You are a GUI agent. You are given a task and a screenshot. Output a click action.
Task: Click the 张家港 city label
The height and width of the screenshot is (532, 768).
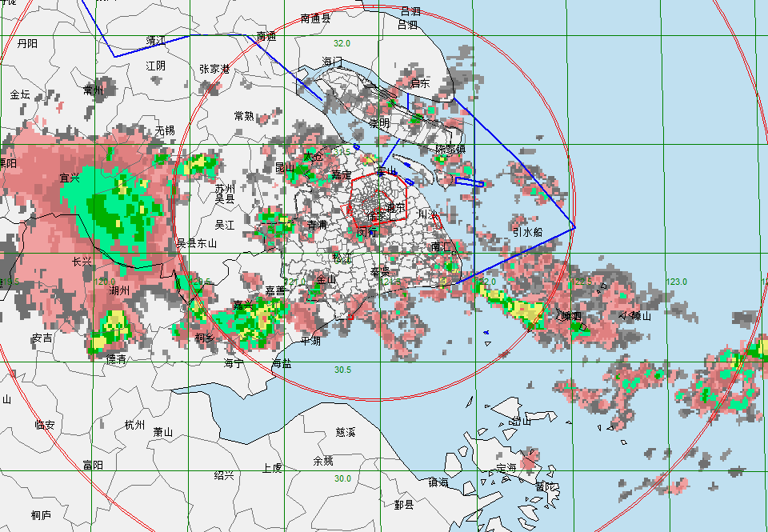pyautogui.click(x=214, y=70)
